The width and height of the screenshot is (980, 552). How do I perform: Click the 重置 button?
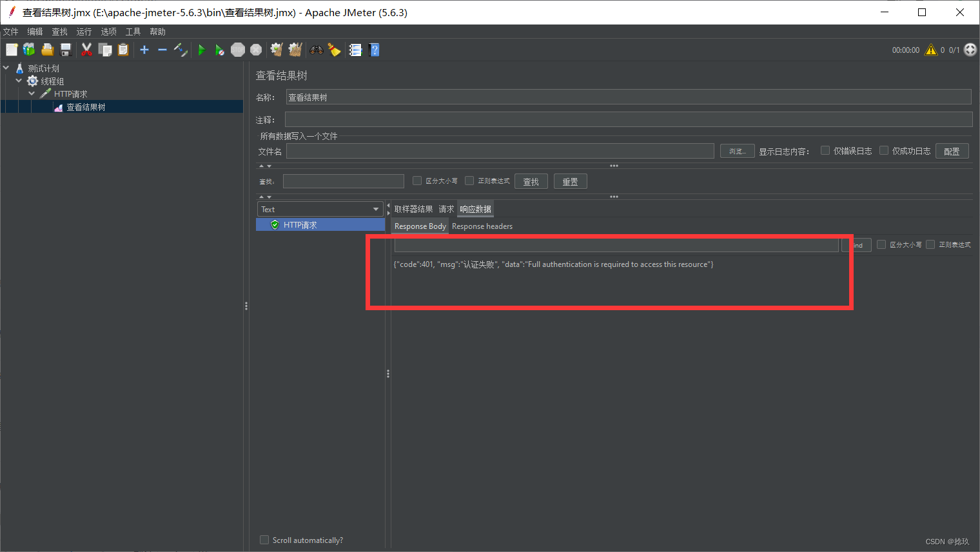pos(571,181)
